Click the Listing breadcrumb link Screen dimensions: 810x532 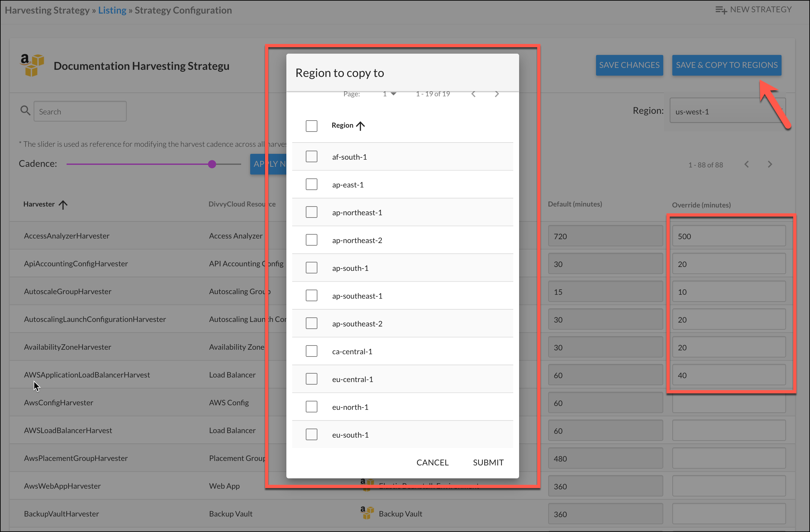click(112, 10)
